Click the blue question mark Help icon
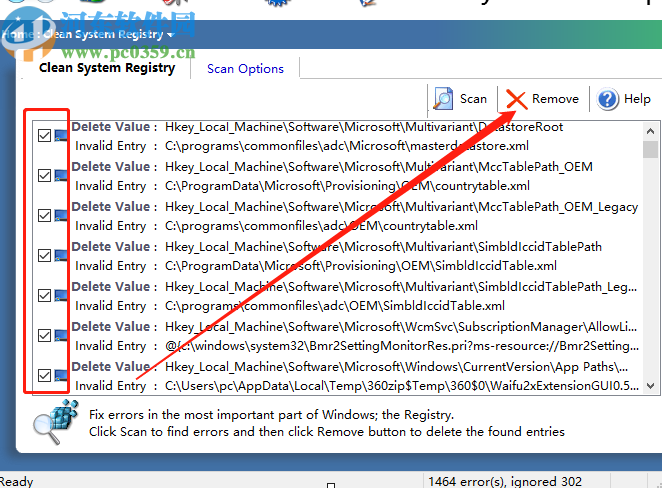 click(608, 99)
